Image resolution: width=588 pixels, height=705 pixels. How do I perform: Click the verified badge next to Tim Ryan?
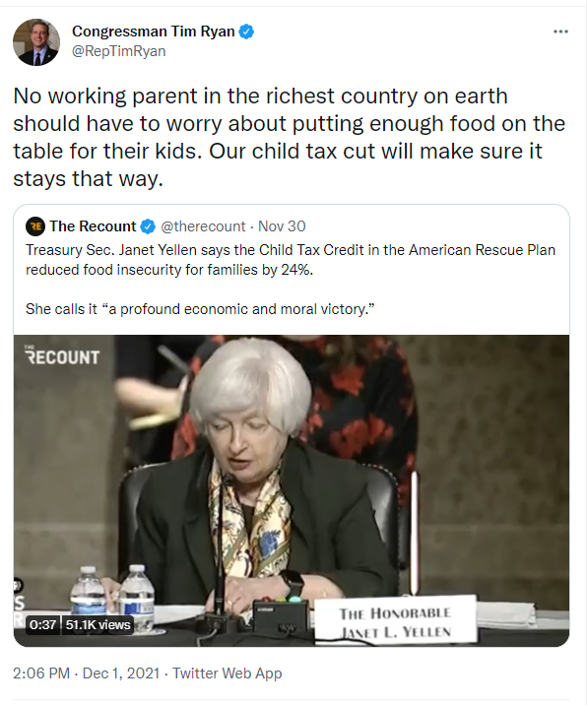point(246,32)
